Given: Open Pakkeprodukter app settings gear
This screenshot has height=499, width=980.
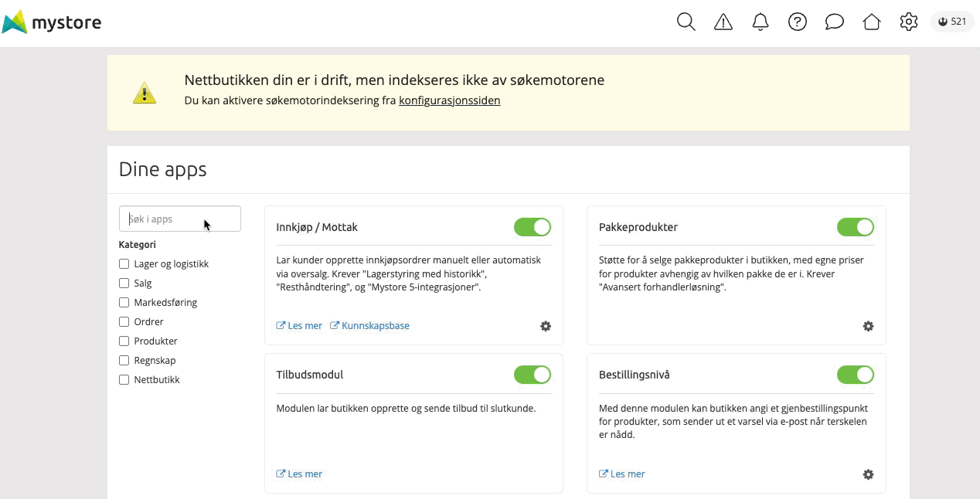Looking at the screenshot, I should point(868,326).
